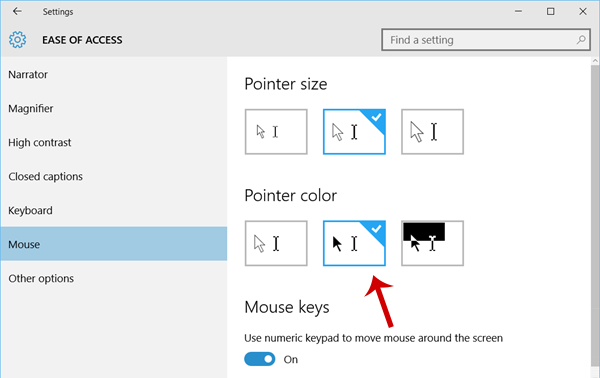
Task: Select the smallest pointer size
Action: click(276, 132)
